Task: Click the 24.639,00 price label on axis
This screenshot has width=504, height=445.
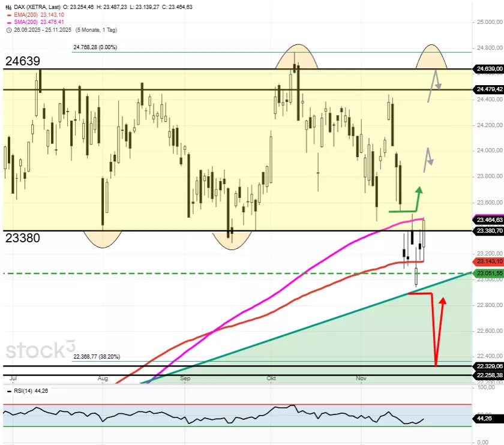Action: coord(489,69)
